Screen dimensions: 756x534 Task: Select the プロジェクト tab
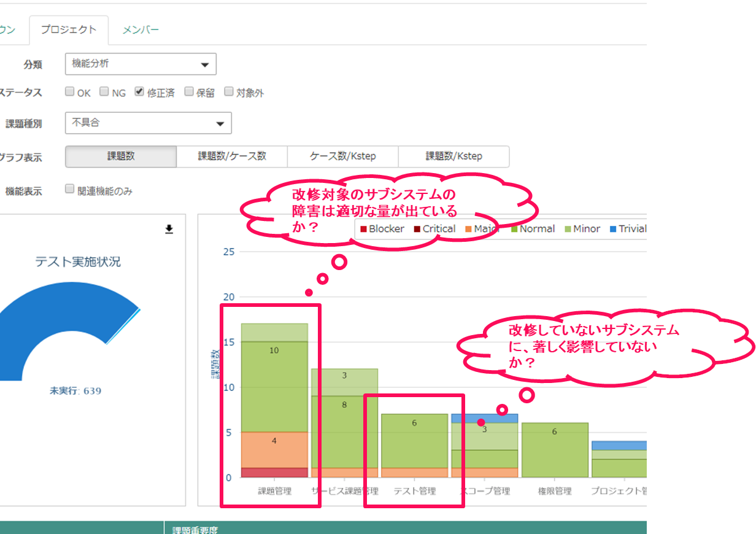point(69,30)
